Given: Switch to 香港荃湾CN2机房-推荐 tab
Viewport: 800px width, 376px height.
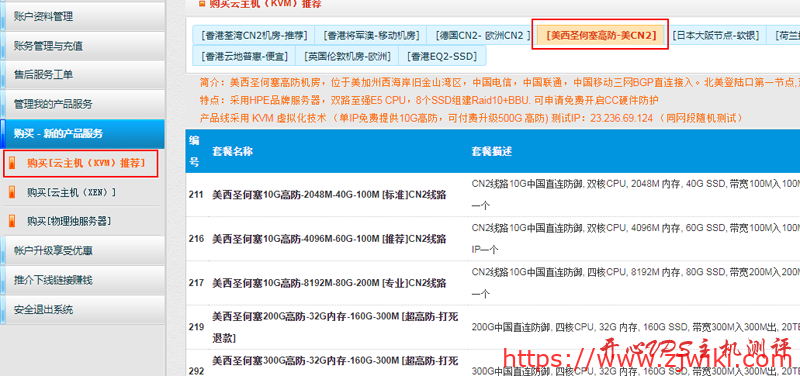Looking at the screenshot, I should (254, 35).
